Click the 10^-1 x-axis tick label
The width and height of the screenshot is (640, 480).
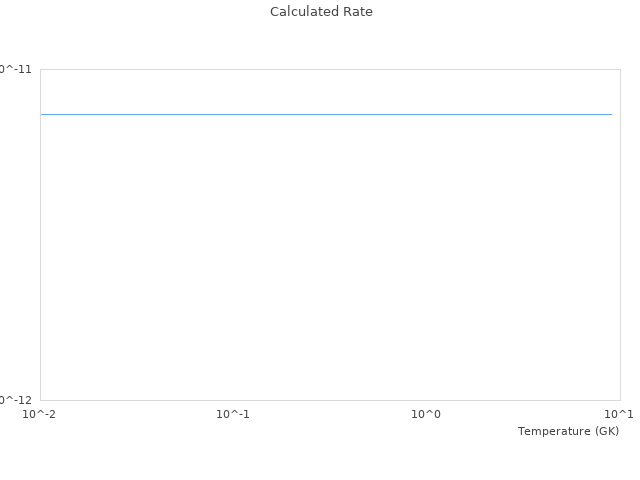(x=233, y=414)
